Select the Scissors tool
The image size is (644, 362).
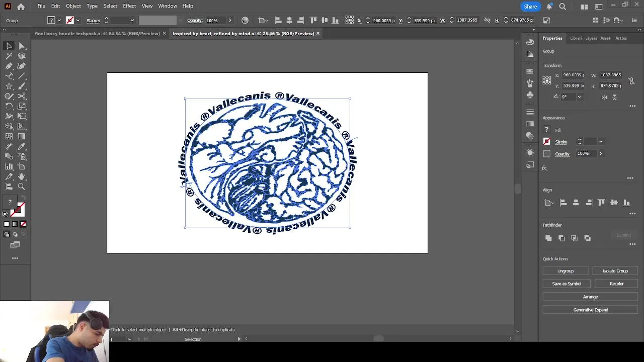coord(22,96)
